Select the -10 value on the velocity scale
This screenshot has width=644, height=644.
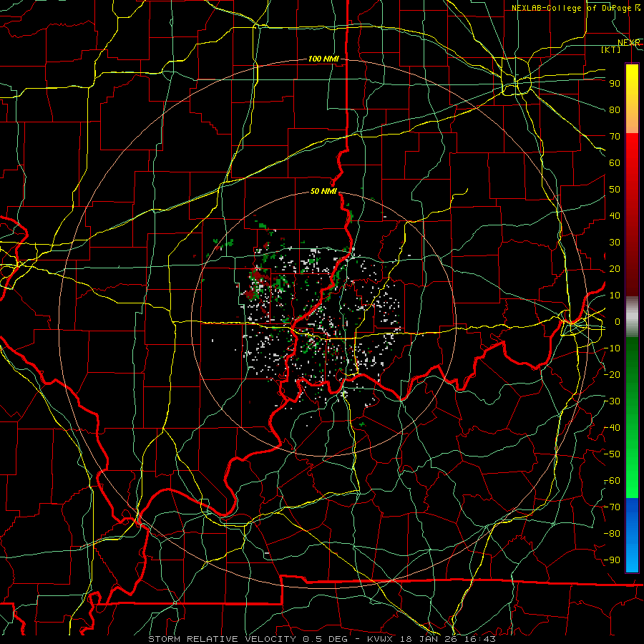612,348
